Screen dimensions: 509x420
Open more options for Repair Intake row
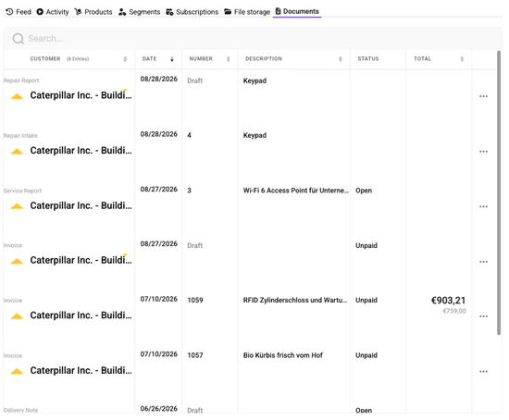pos(483,152)
